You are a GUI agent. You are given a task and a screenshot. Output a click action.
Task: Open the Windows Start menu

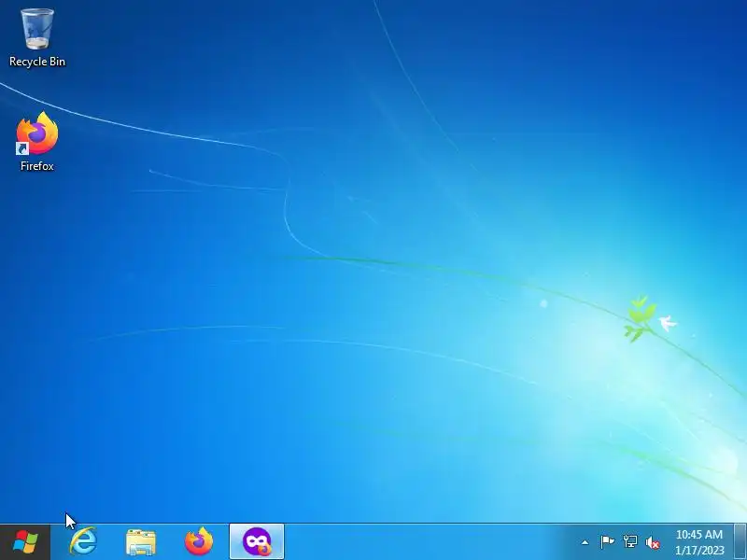pyautogui.click(x=25, y=542)
